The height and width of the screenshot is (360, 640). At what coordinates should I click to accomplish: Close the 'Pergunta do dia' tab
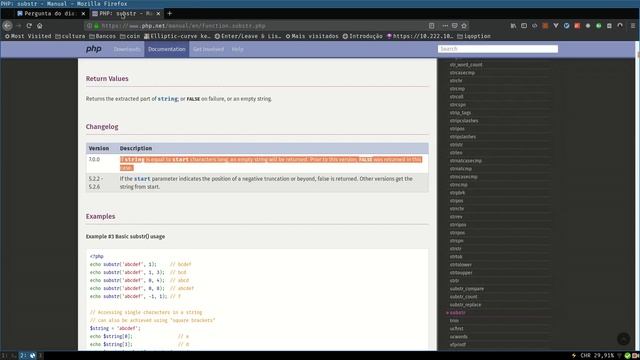[x=83, y=13]
